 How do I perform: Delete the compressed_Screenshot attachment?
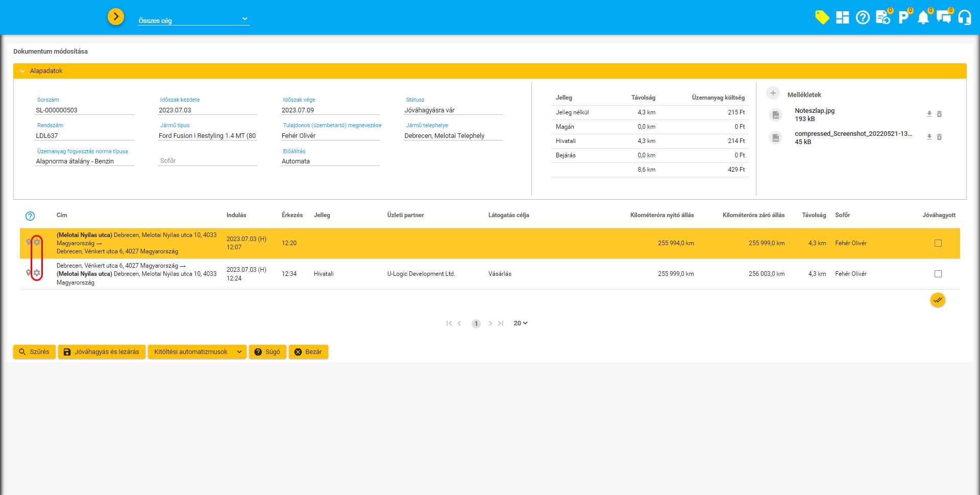939,137
